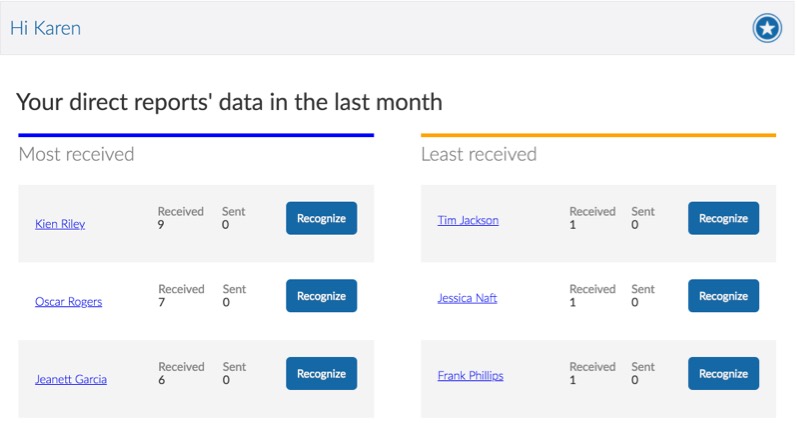Open Oscar Rogers' profile link

[68, 302]
